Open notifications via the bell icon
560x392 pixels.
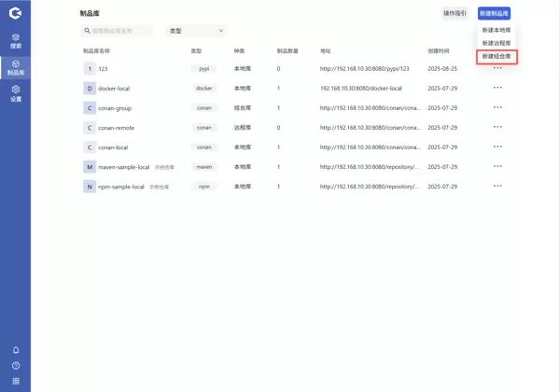click(x=16, y=350)
